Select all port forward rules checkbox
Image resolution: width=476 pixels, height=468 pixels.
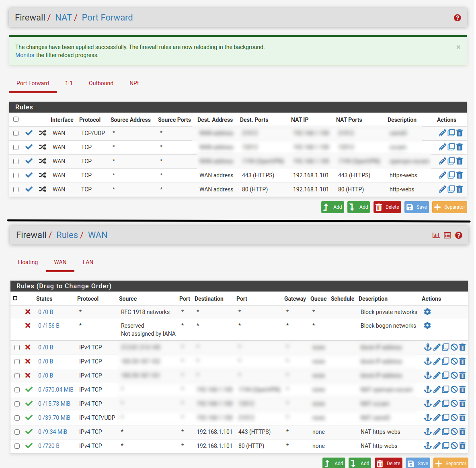[x=16, y=119]
